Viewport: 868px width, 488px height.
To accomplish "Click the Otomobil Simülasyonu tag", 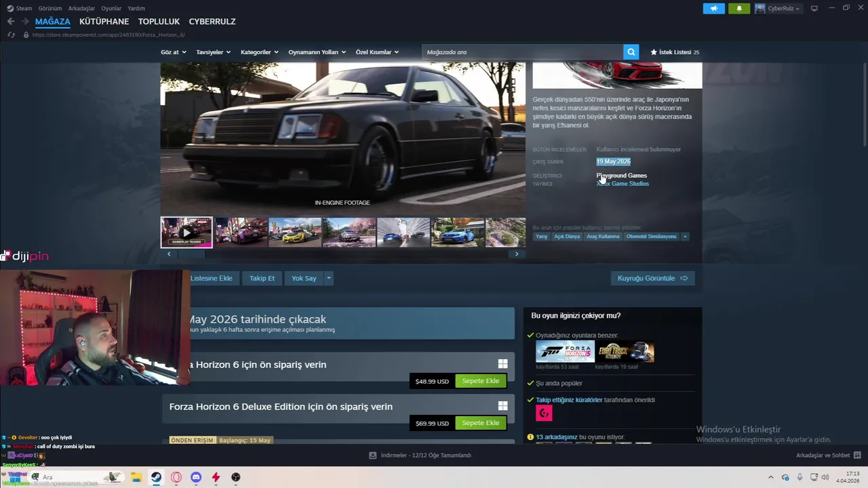I will [x=651, y=237].
